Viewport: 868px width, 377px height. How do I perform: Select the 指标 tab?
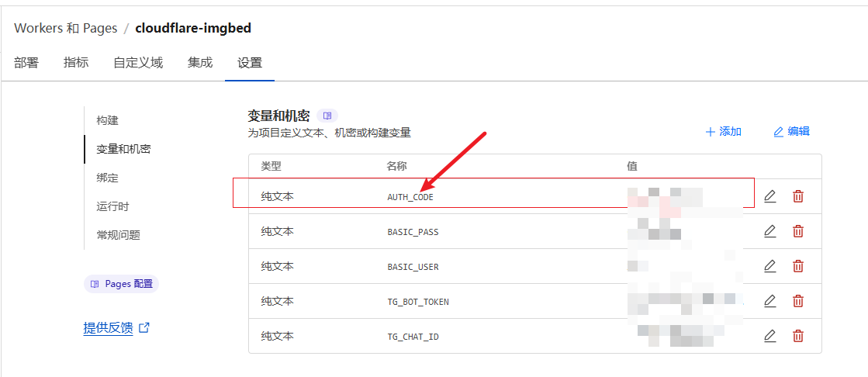76,63
